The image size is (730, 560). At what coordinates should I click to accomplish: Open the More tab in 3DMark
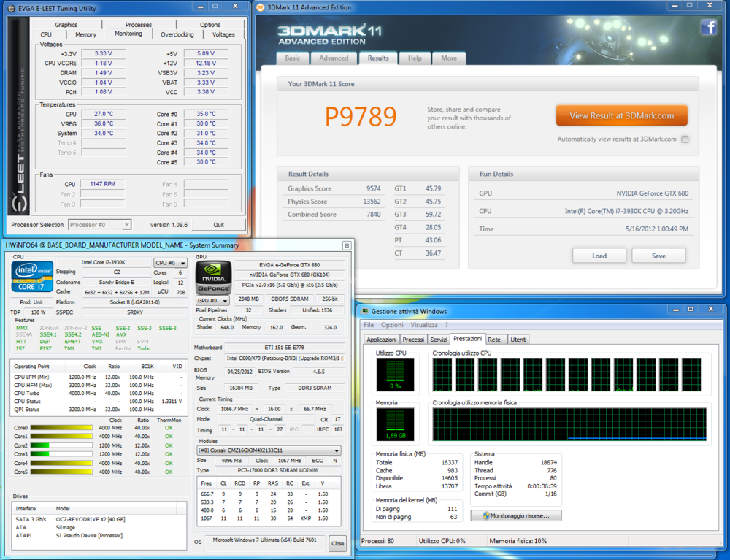449,58
